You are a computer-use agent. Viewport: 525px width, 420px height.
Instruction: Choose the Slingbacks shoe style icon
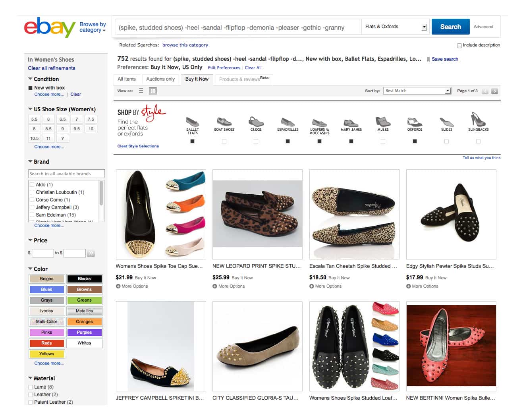point(478,120)
